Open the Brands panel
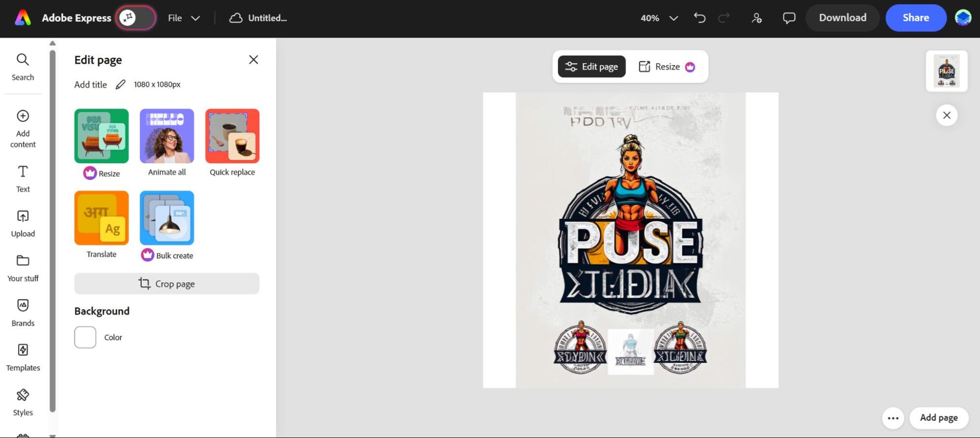 pyautogui.click(x=23, y=312)
